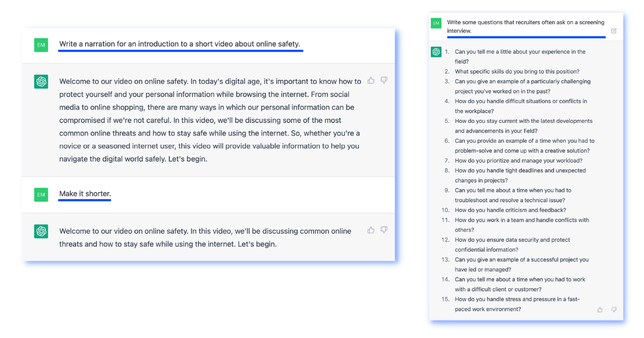Viewport: 644px width, 338px height.
Task: Select the 'Make it shorter.' prompt text
Action: click(85, 194)
